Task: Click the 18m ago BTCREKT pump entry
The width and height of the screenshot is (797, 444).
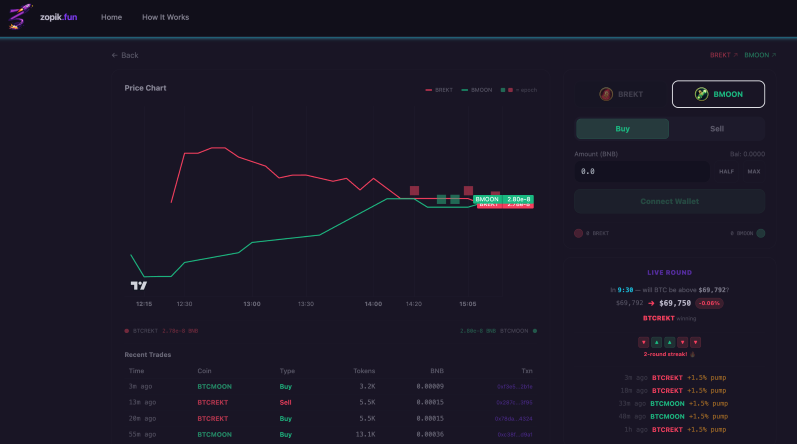Action: tap(673, 391)
